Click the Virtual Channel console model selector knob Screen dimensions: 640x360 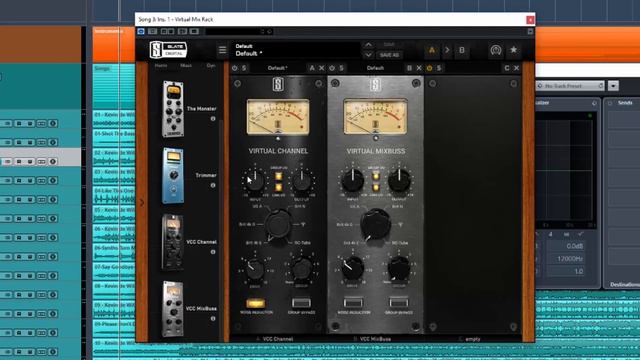coord(278,224)
